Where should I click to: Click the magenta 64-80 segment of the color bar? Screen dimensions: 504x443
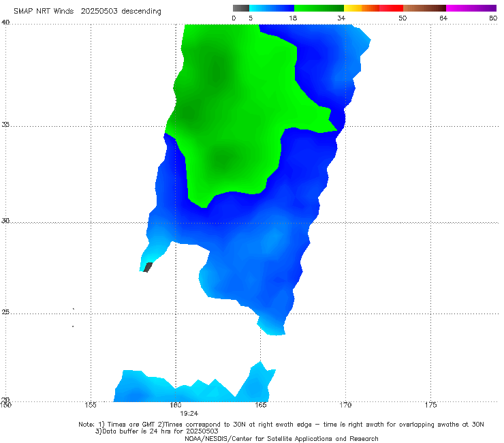471,8
